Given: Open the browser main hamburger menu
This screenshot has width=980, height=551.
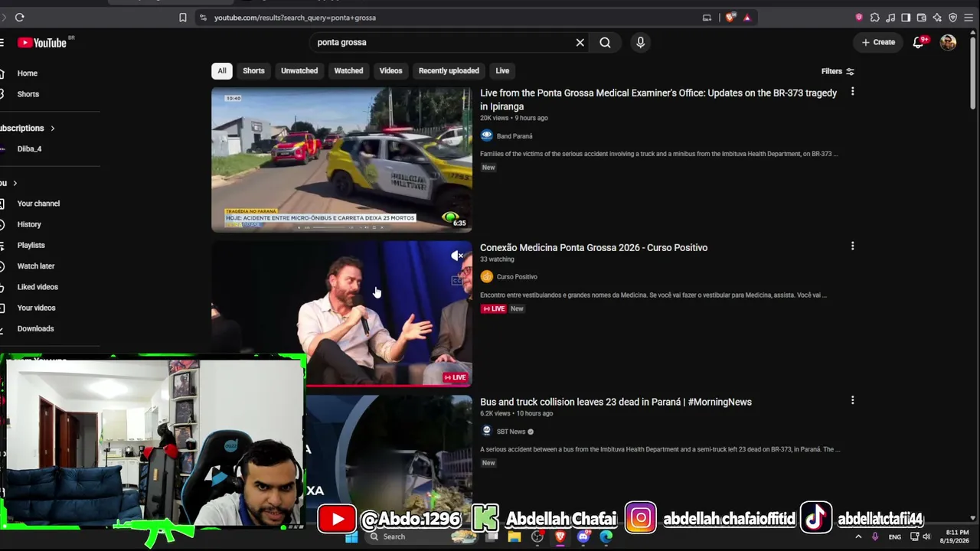Looking at the screenshot, I should [969, 18].
